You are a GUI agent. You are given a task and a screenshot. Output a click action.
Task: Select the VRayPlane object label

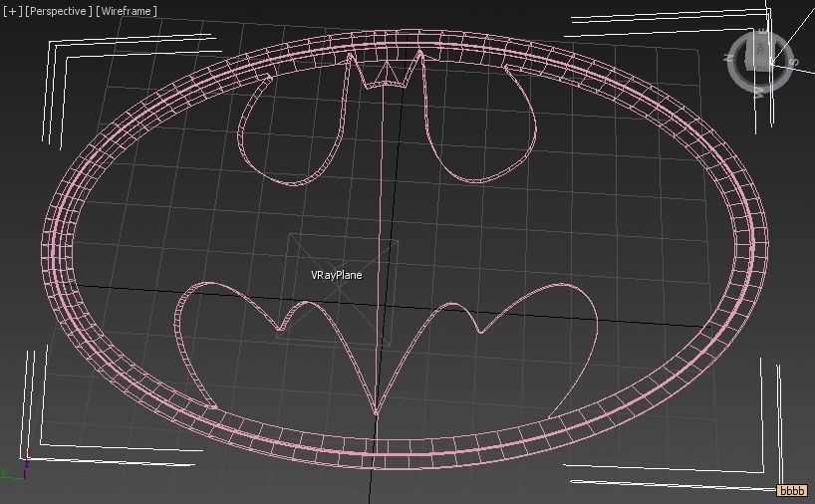point(337,275)
